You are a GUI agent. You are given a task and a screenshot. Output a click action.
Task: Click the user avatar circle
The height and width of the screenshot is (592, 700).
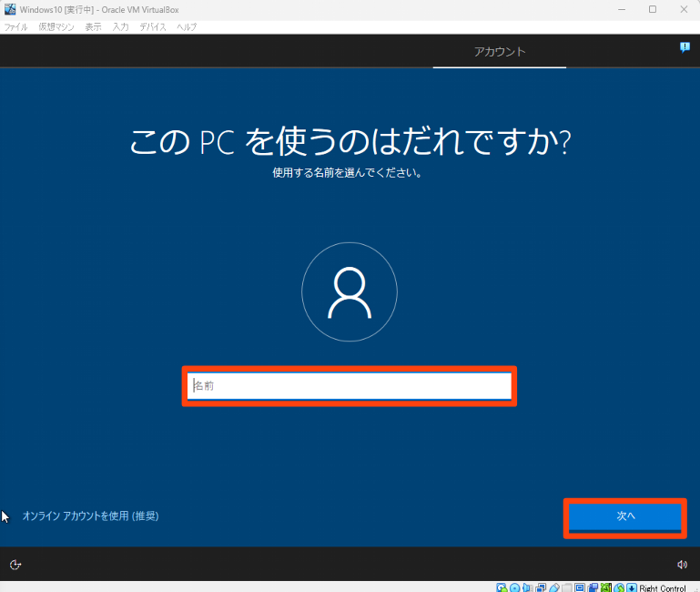(x=350, y=291)
